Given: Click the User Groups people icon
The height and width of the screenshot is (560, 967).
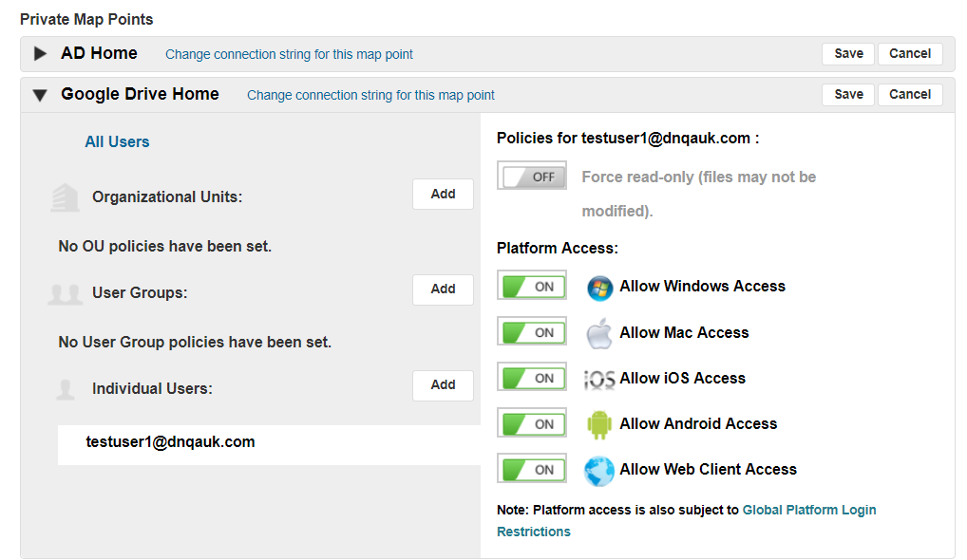Looking at the screenshot, I should [65, 294].
